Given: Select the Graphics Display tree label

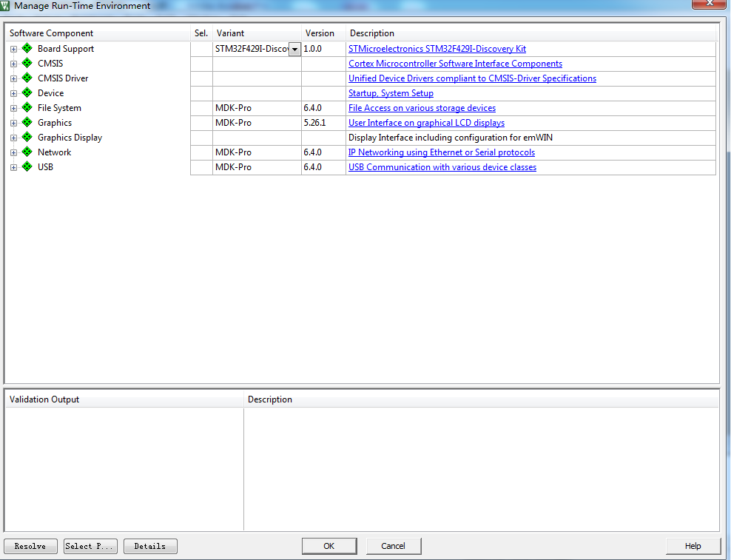Looking at the screenshot, I should click(70, 138).
